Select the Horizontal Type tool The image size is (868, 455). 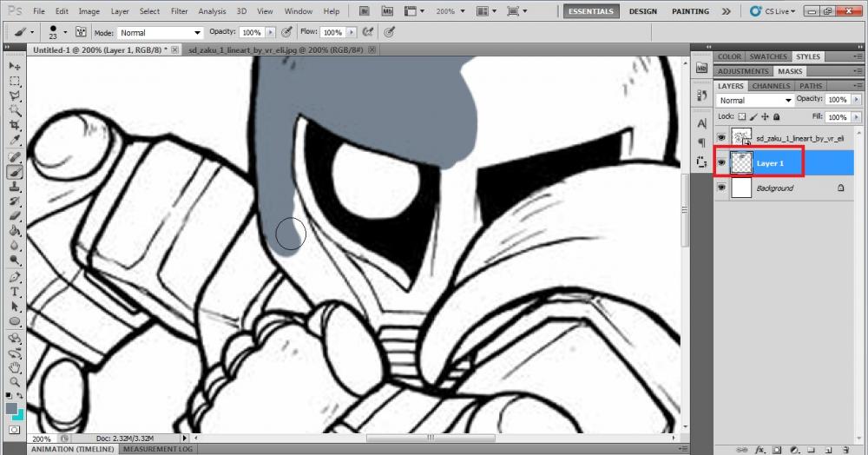(x=15, y=292)
